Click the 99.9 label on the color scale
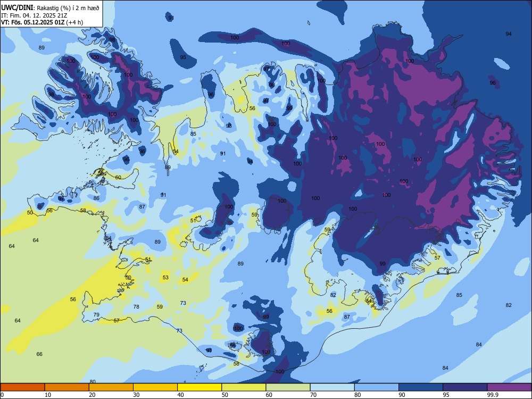The height and width of the screenshot is (399, 532). click(x=493, y=395)
